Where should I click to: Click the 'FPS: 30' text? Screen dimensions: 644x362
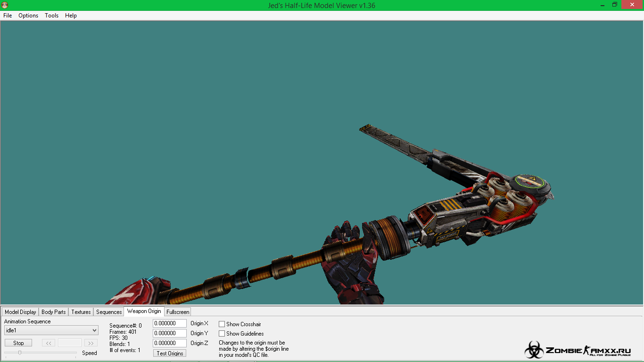click(x=118, y=338)
